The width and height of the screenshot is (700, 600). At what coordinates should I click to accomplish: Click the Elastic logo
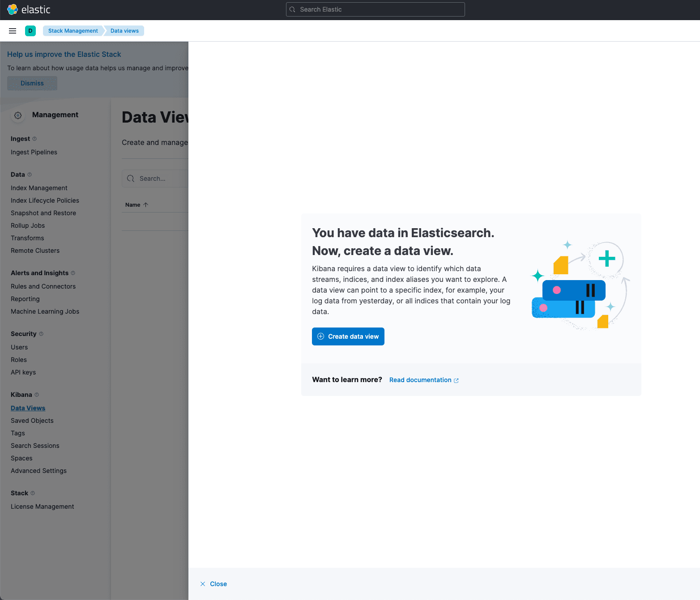coord(29,9)
